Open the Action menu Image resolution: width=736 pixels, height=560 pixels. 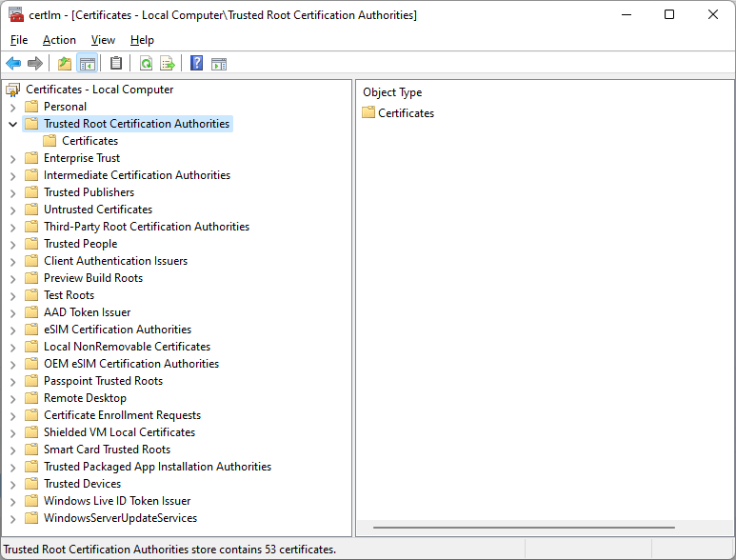pos(59,40)
